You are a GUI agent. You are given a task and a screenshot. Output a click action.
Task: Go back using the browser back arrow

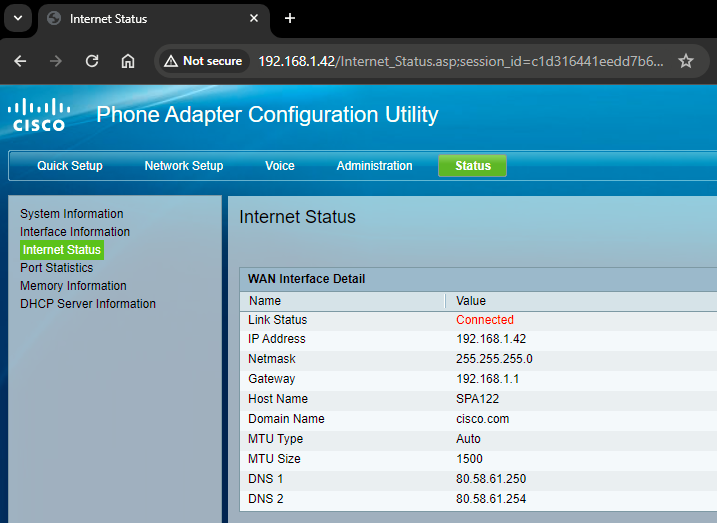[20, 61]
